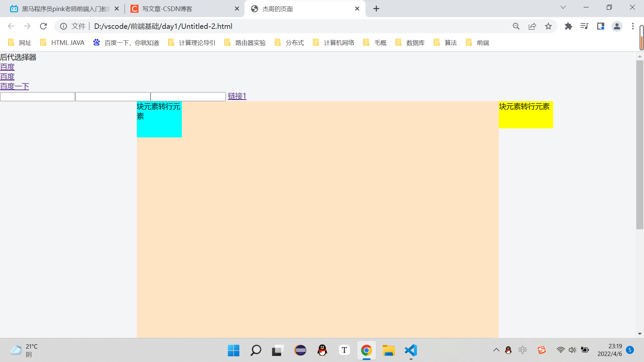Open the Chrome three-dot menu
Screen dimensions: 644x362
click(633, 26)
